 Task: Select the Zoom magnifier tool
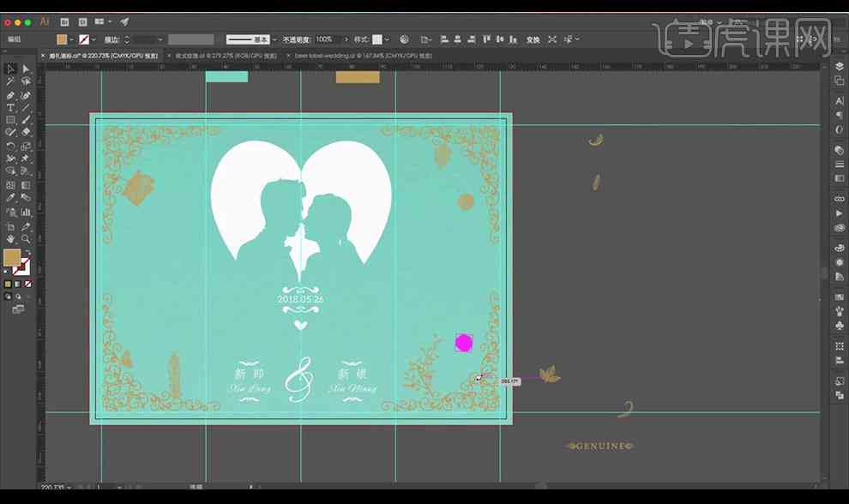26,239
